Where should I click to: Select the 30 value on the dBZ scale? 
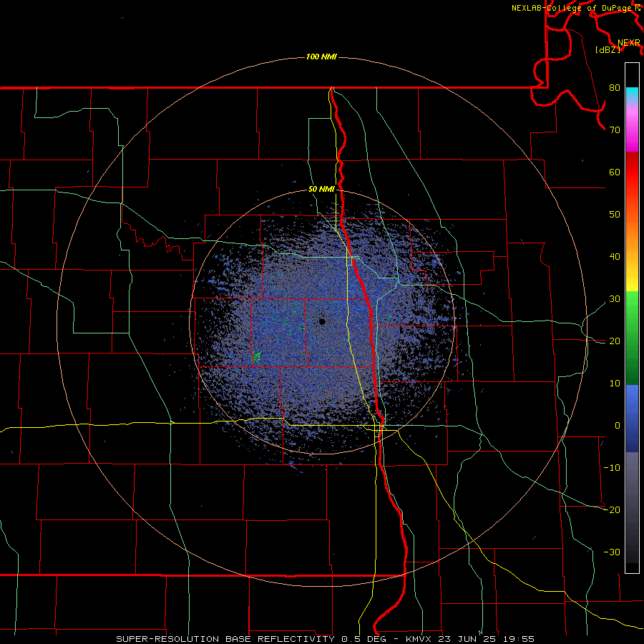coord(615,298)
